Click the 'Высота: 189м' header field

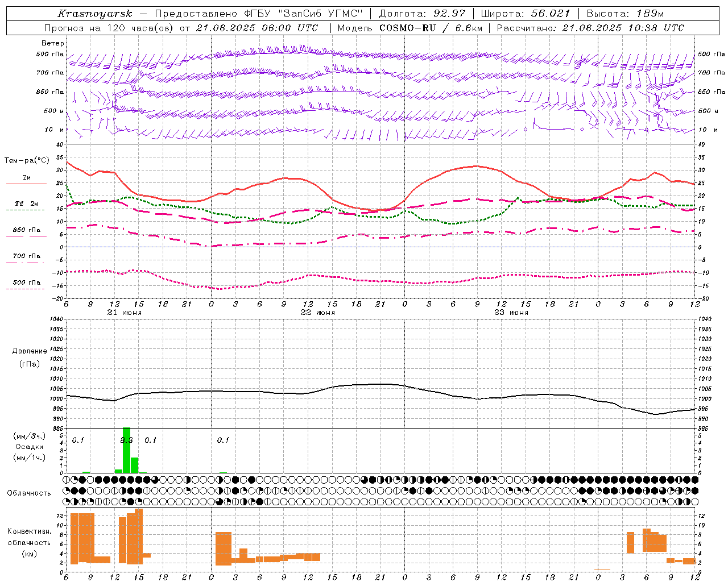[625, 14]
